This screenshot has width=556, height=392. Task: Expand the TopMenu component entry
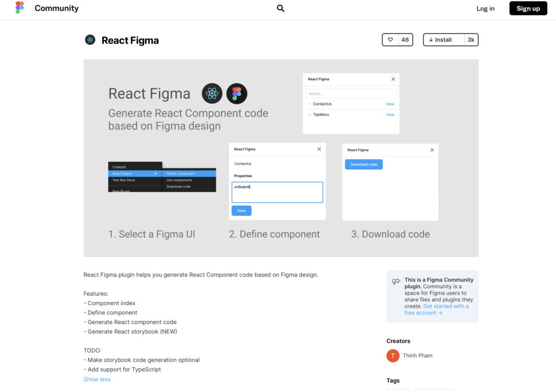(309, 115)
